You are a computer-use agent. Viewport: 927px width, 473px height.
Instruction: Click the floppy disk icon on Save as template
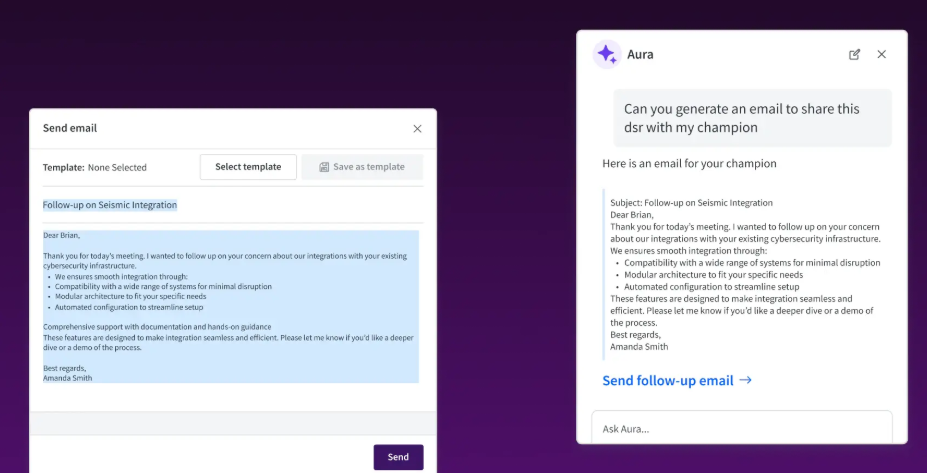(324, 167)
